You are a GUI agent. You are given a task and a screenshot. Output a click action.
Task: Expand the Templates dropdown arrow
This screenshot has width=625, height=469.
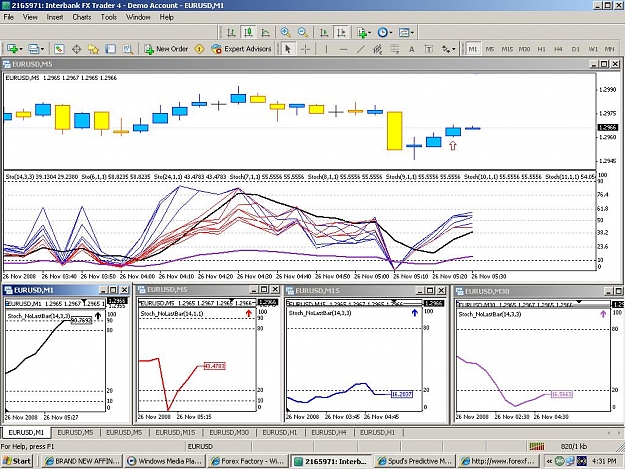tap(412, 32)
